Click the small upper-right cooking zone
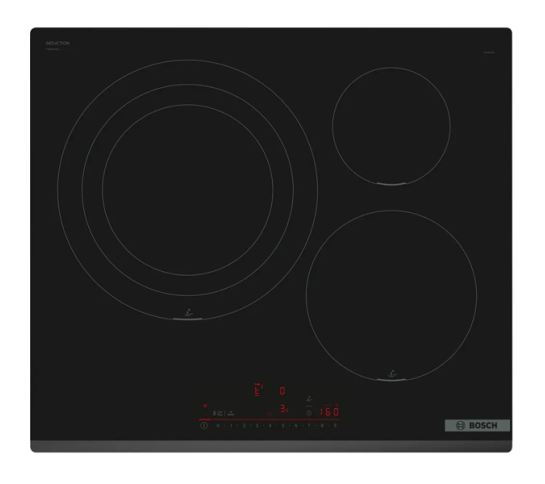The image size is (545, 484). pyautogui.click(x=391, y=126)
